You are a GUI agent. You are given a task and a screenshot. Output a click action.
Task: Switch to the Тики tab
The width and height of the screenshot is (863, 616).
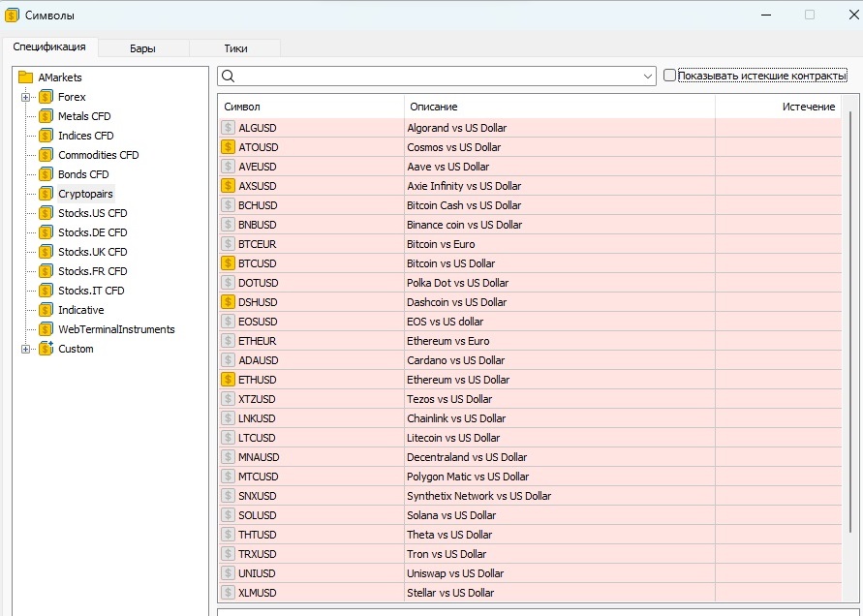point(235,48)
